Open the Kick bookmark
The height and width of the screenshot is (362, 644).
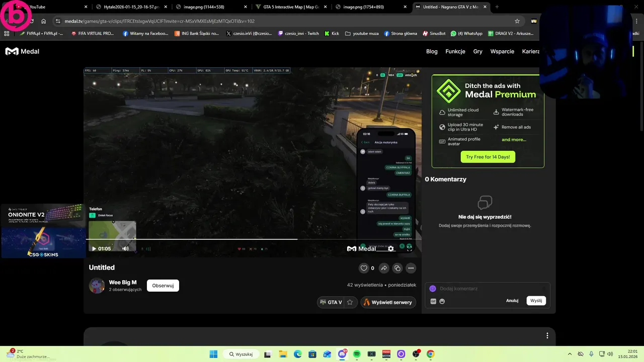click(332, 33)
